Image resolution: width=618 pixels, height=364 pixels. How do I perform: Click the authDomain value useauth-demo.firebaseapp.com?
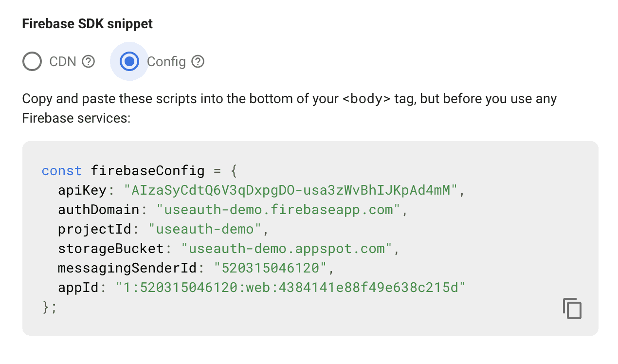pyautogui.click(x=278, y=210)
